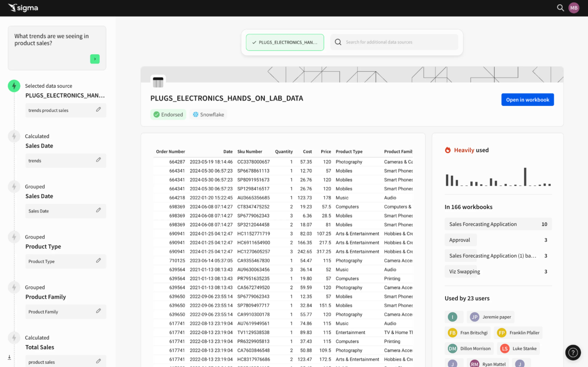Select user Franklin Pfaller chip
Image resolution: width=588 pixels, height=367 pixels.
pyautogui.click(x=519, y=333)
